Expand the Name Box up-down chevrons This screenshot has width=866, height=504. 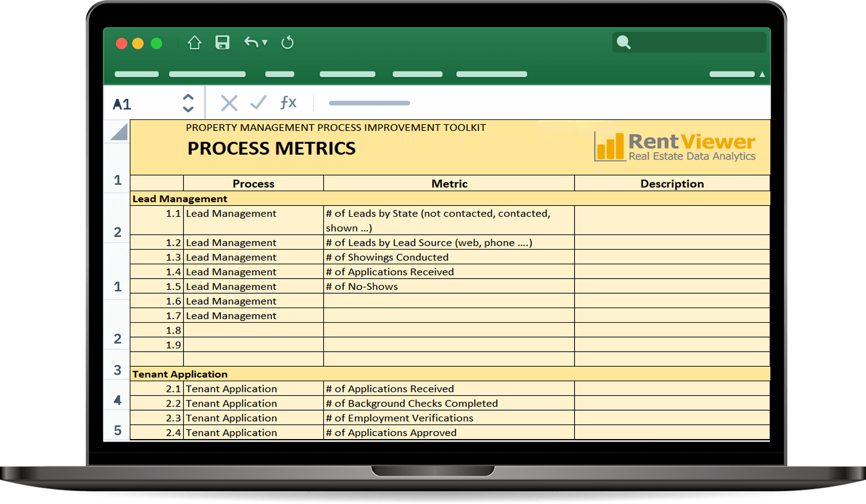[x=188, y=103]
